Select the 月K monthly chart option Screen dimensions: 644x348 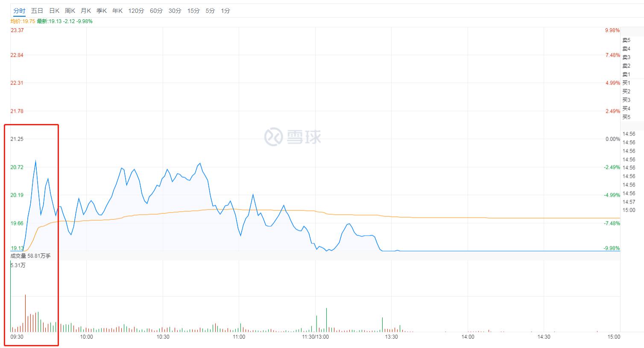(86, 11)
